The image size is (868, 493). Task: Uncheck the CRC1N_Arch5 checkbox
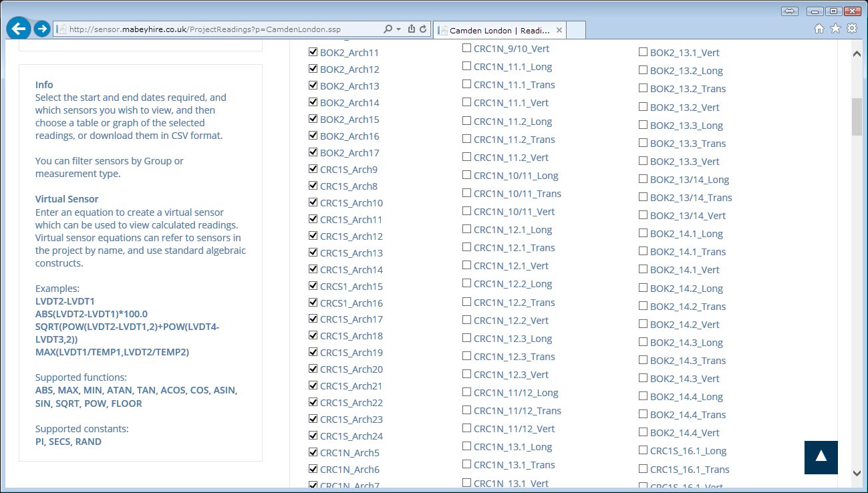313,452
